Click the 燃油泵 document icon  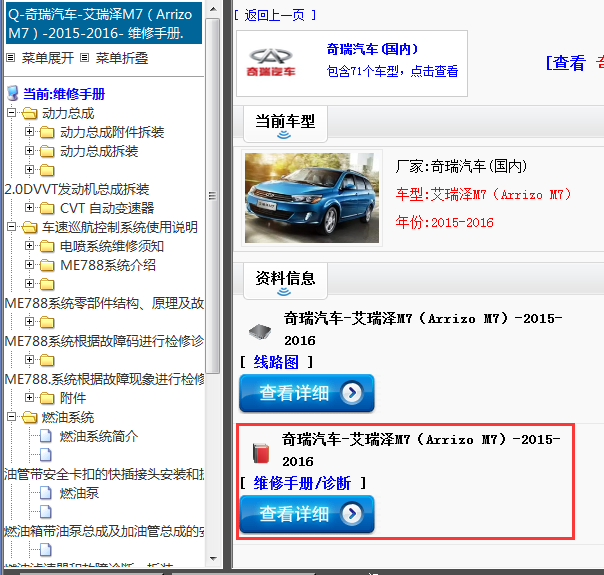click(x=45, y=493)
